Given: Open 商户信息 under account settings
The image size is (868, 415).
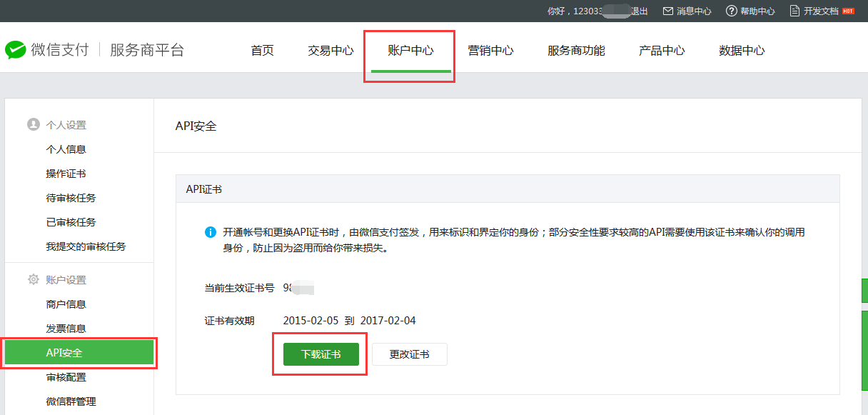Looking at the screenshot, I should tap(66, 304).
